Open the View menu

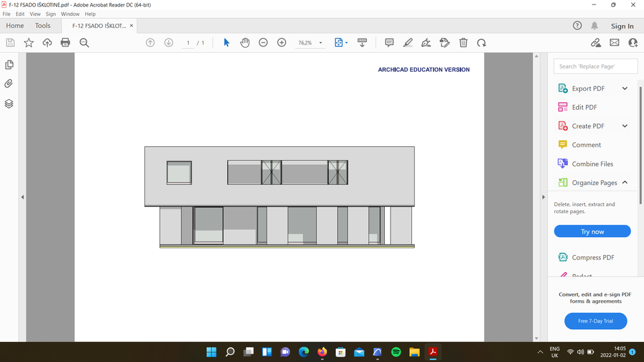pyautogui.click(x=35, y=14)
